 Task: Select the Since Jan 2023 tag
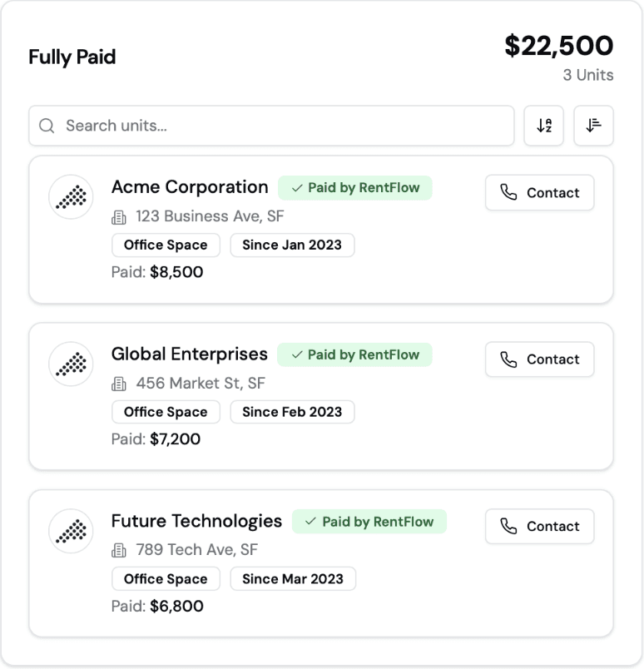coord(292,245)
